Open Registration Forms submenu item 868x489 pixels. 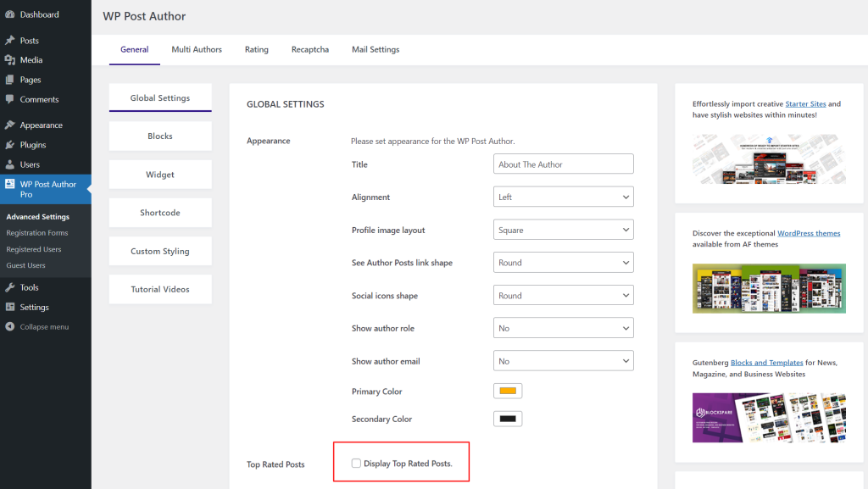[x=37, y=233]
